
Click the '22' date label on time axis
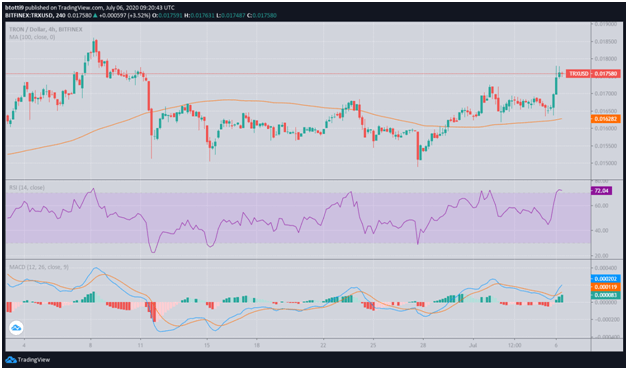[323, 345]
